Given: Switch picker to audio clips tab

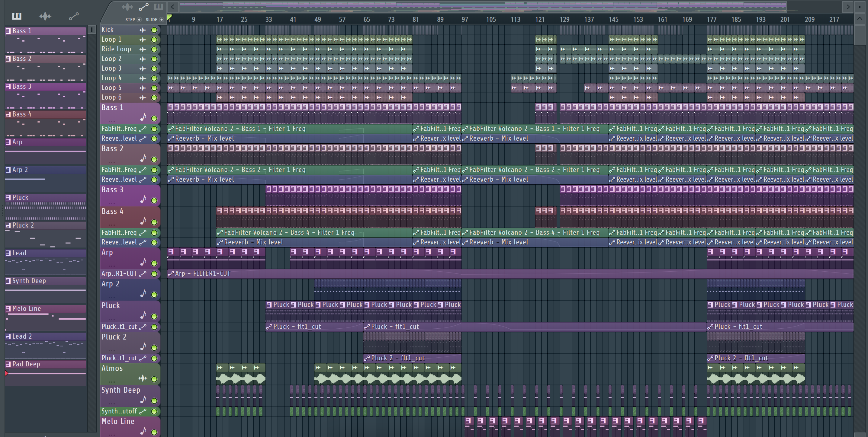Looking at the screenshot, I should point(45,16).
